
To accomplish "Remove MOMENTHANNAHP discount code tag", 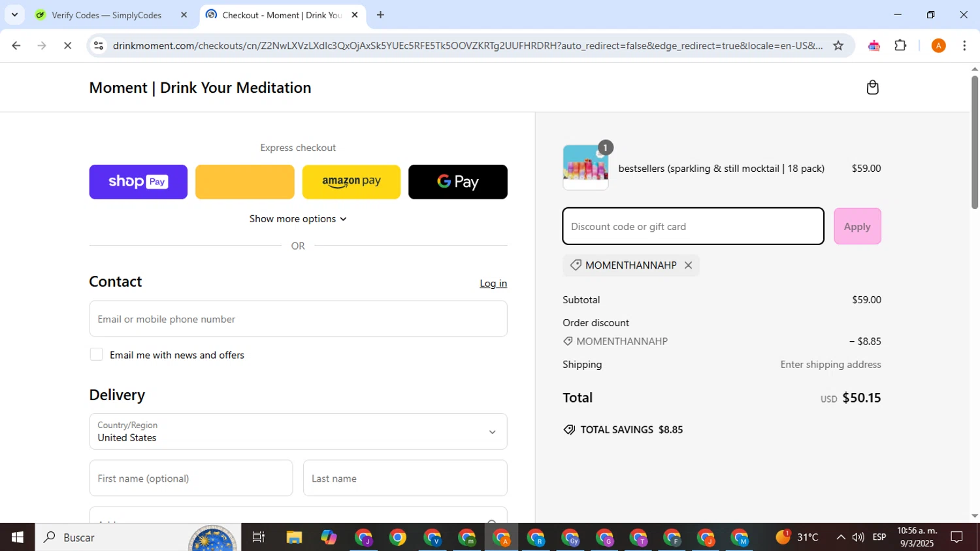I will [x=688, y=265].
